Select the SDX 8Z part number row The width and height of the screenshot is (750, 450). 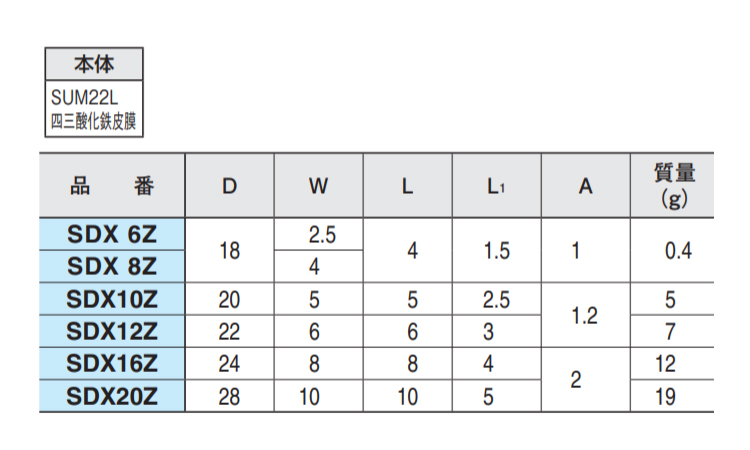point(112,266)
